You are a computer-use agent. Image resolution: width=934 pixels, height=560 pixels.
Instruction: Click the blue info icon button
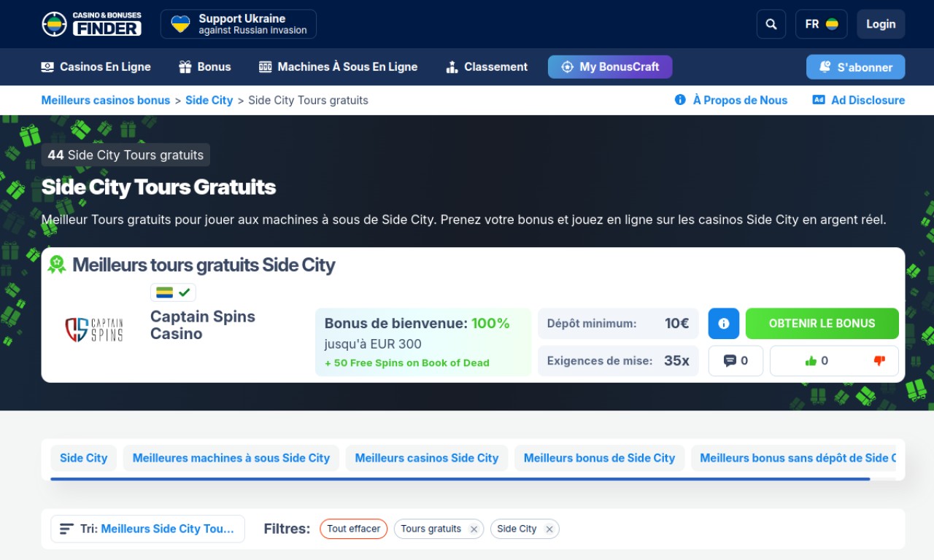coord(724,323)
